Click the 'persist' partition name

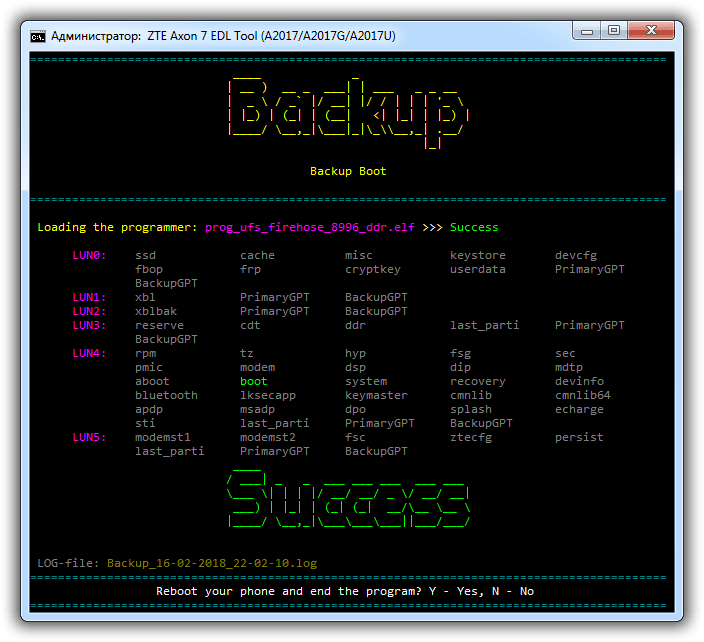(579, 437)
